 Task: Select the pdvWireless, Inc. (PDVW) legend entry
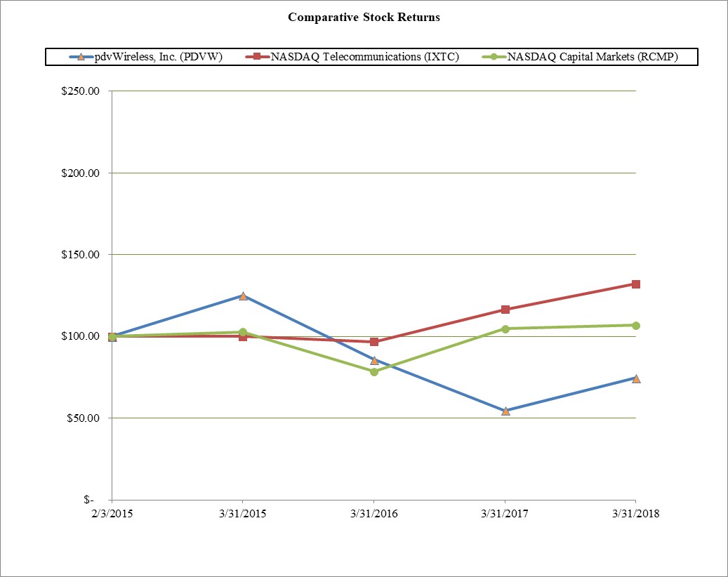[x=158, y=57]
